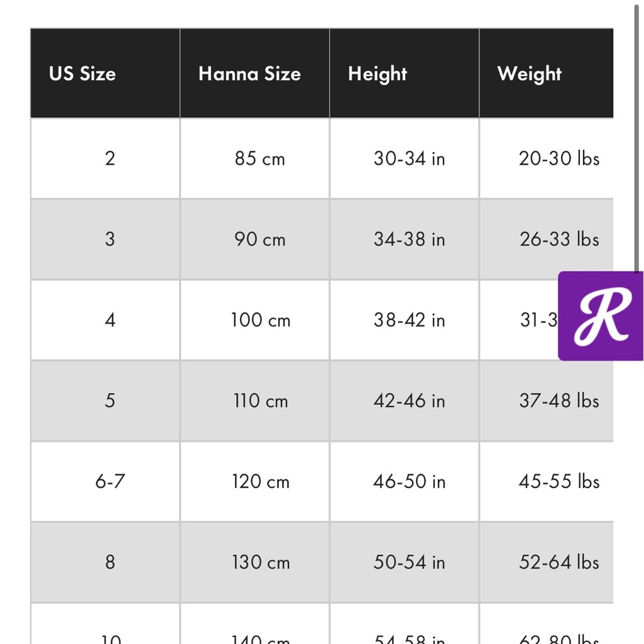Screen dimensions: 644x644
Task: Open the purple Rakuten R icon
Action: 600,316
